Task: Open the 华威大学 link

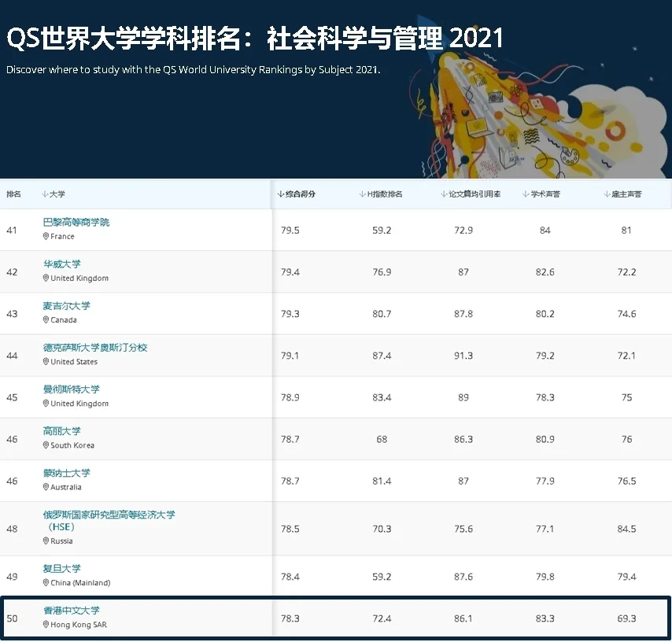Action: tap(62, 264)
